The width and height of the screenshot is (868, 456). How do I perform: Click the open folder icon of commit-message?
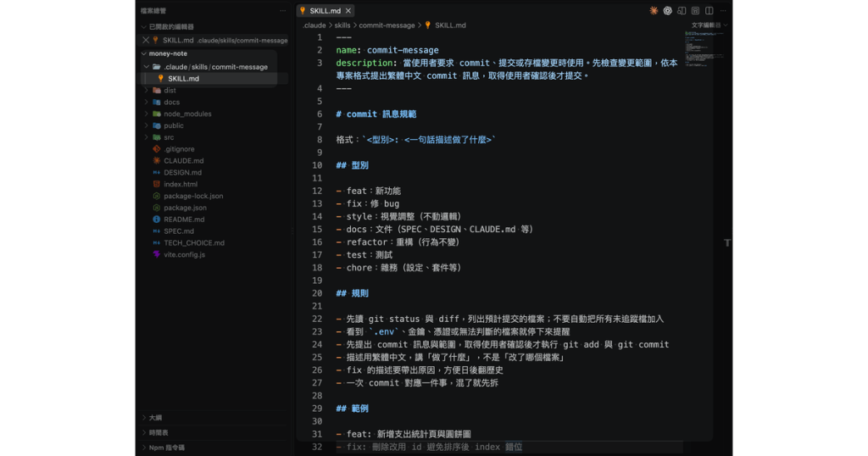point(157,66)
